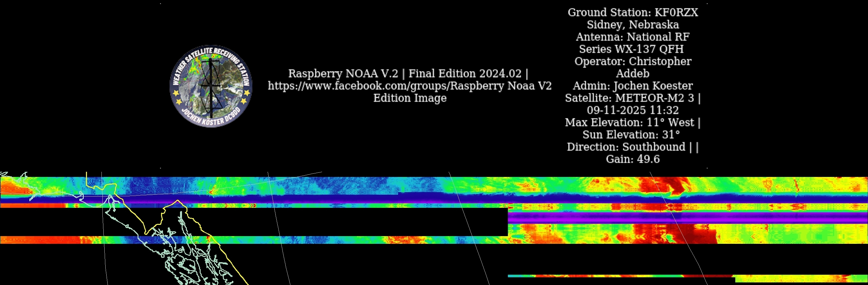The height and width of the screenshot is (285, 868).
Task: Select the Ground Station KF0RZX text
Action: (x=633, y=13)
